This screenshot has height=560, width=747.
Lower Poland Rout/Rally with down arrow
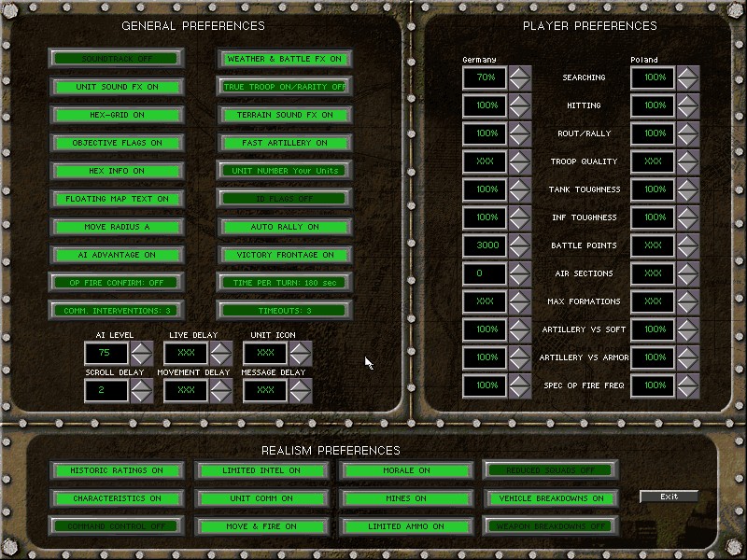[x=688, y=140]
